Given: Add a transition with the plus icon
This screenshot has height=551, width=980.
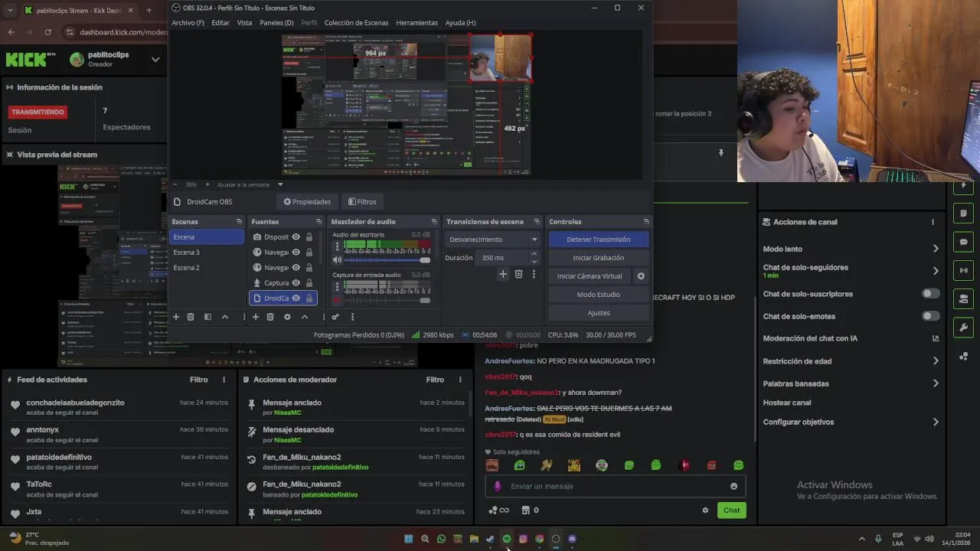Looking at the screenshot, I should (x=502, y=274).
